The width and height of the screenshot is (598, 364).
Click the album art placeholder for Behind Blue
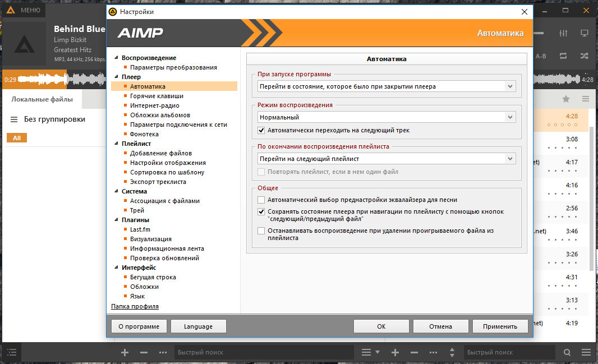25,44
